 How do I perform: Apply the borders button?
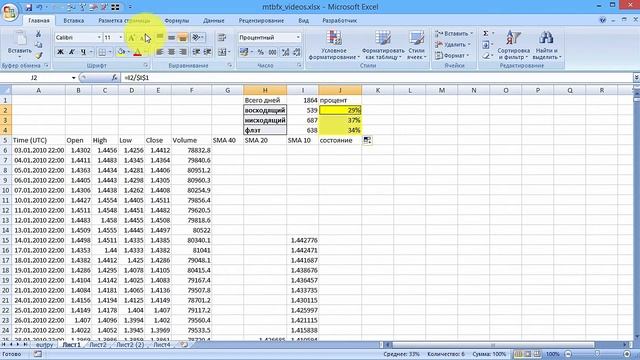[102, 52]
